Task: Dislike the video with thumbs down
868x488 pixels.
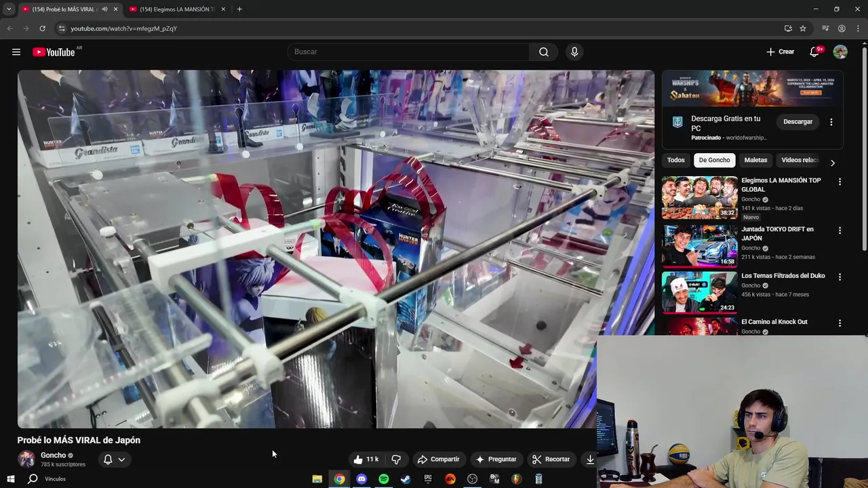Action: (x=396, y=460)
